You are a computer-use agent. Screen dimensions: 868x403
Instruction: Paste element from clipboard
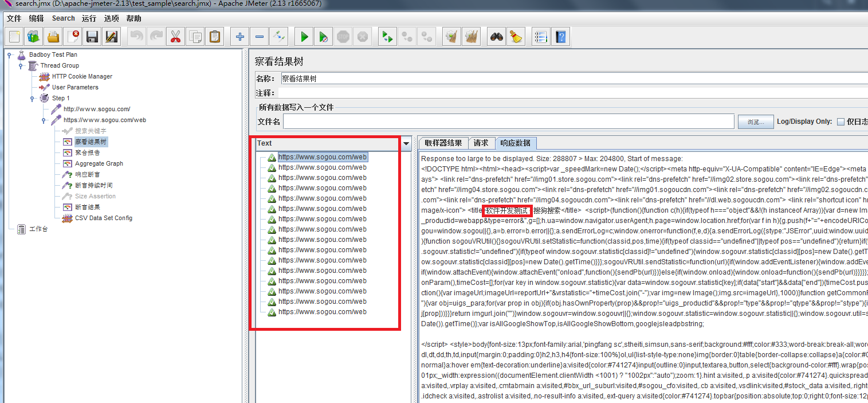click(x=214, y=37)
